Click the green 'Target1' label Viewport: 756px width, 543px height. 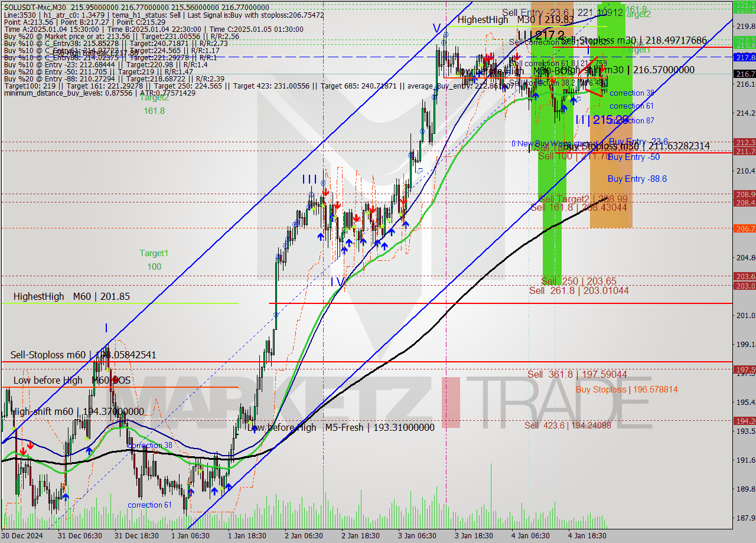point(154,253)
